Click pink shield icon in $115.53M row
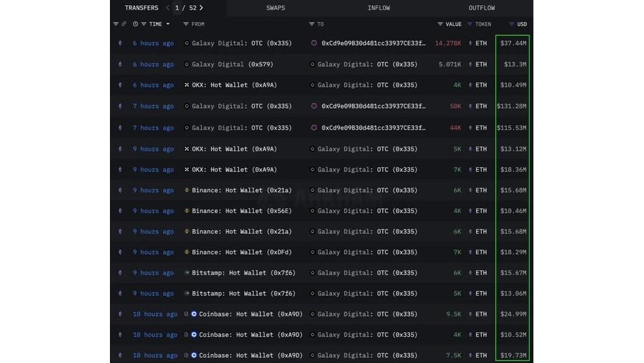Image resolution: width=644 pixels, height=363 pixels. tap(313, 128)
